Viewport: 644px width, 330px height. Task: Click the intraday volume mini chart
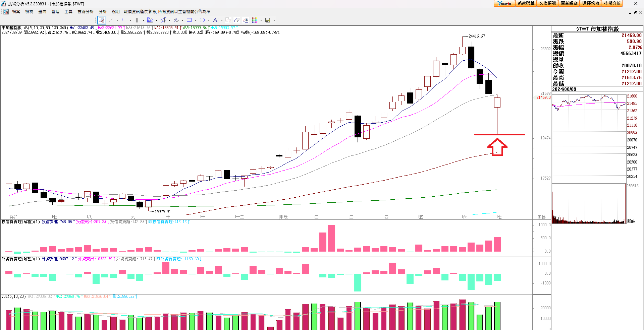589,203
